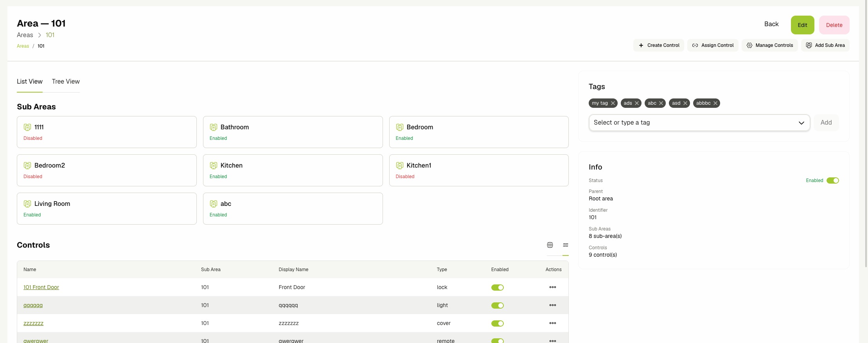Image resolution: width=868 pixels, height=343 pixels.
Task: Click the icon on the 1111 sub area card
Action: (27, 127)
